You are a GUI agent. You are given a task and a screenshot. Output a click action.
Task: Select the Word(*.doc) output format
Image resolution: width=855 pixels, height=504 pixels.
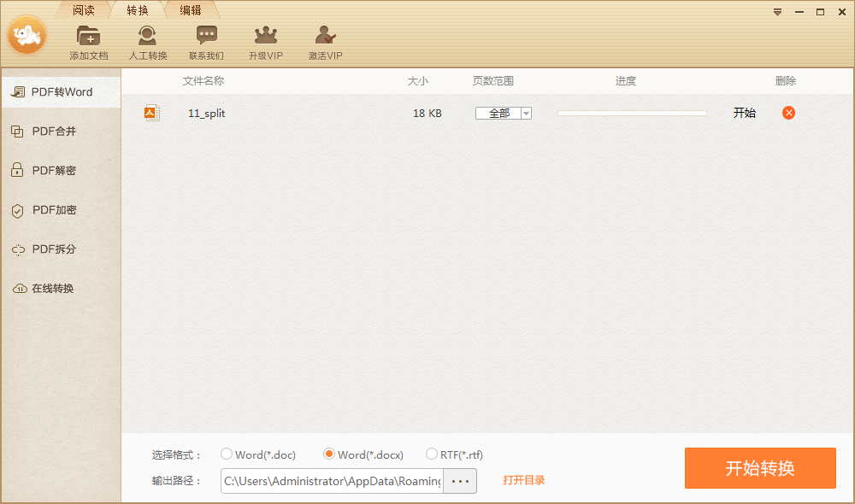tap(226, 454)
